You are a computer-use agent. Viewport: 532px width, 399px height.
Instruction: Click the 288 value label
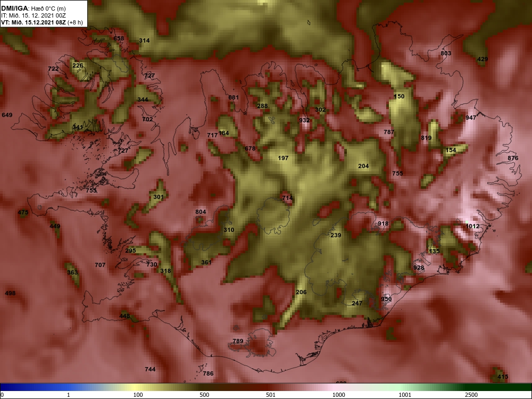[262, 106]
